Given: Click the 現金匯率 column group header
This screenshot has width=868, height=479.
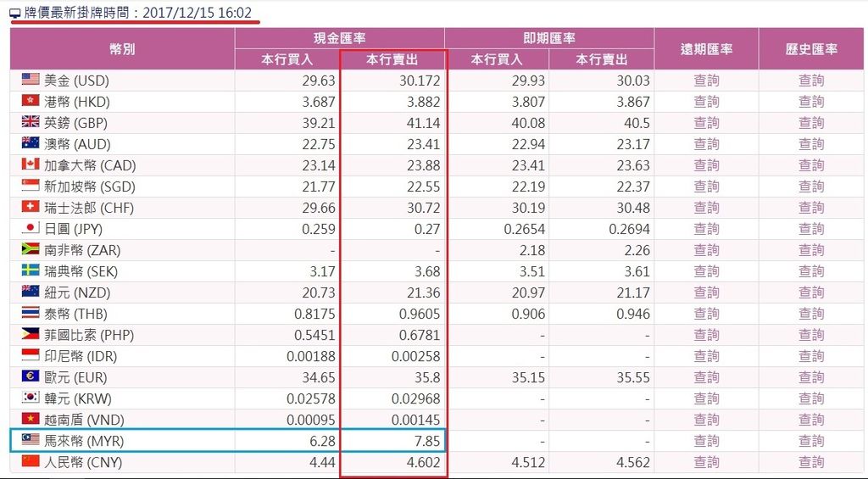Looking at the screenshot, I should click(x=339, y=38).
